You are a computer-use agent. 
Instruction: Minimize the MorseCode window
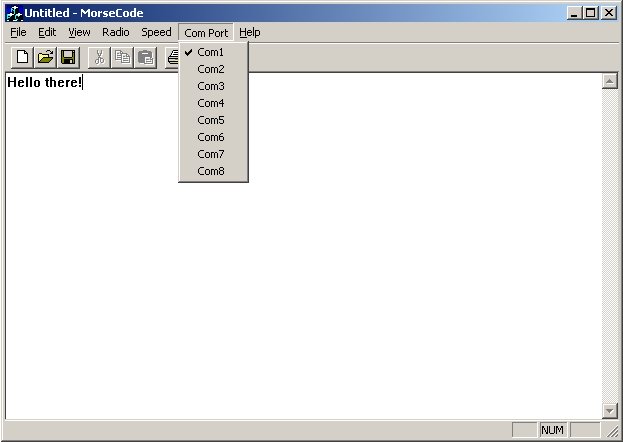pos(574,13)
